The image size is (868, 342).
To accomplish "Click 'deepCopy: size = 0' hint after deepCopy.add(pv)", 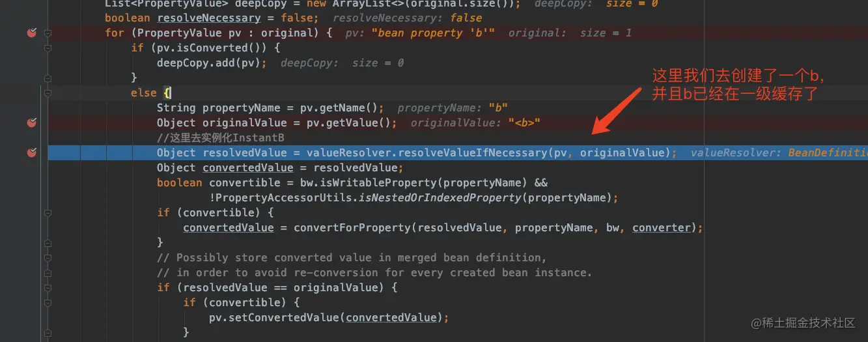I will point(343,63).
